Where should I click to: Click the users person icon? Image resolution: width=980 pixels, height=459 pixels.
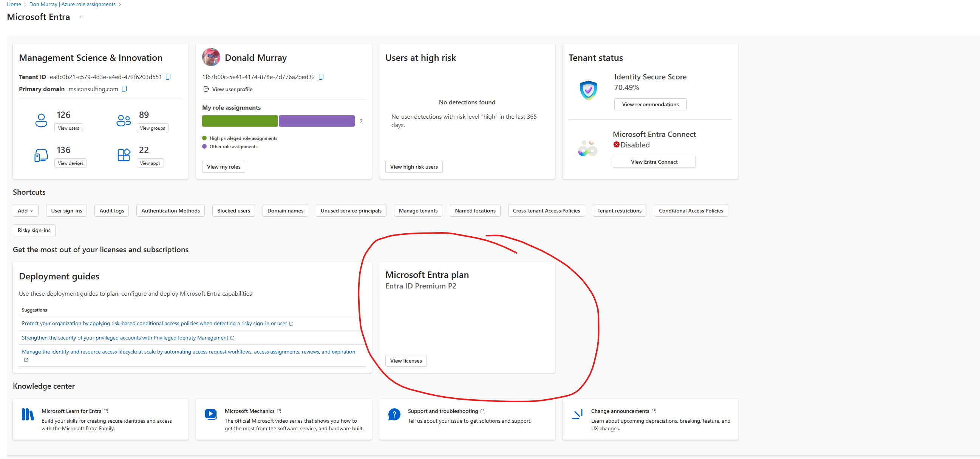41,121
